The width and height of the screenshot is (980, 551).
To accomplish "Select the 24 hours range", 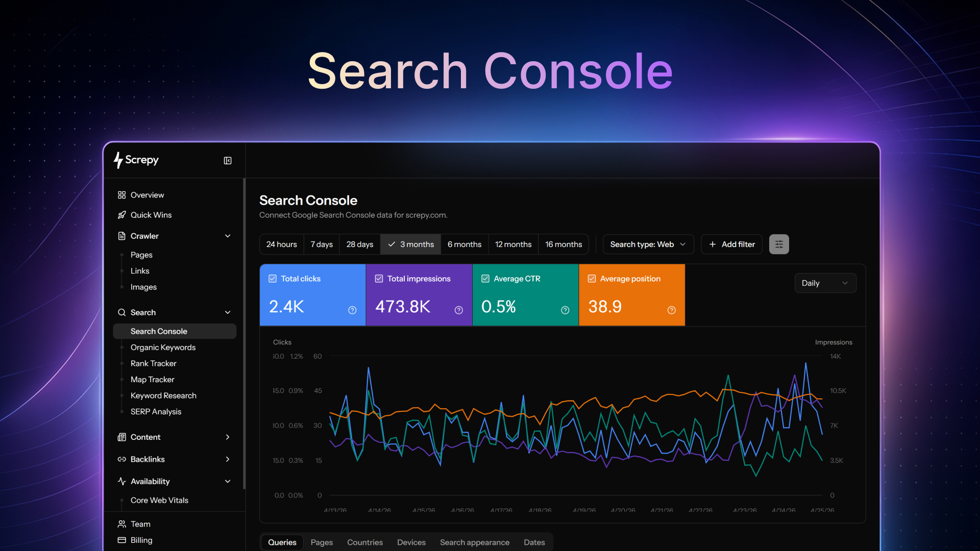I will tap(282, 244).
